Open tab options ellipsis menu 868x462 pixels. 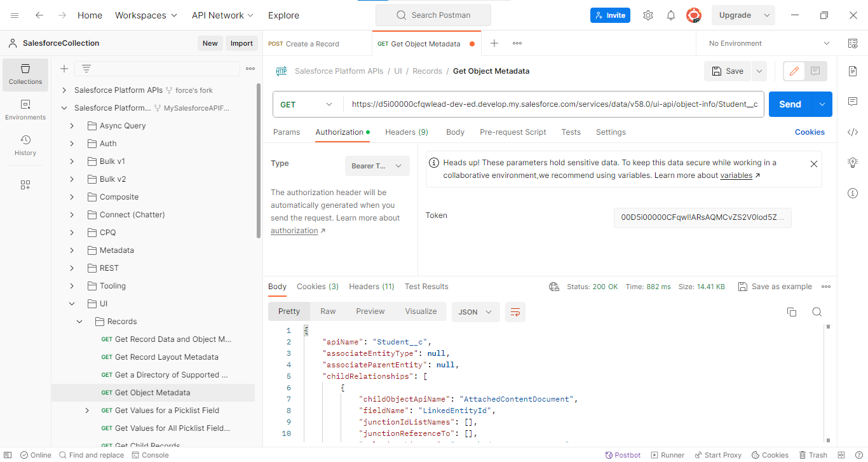point(517,43)
